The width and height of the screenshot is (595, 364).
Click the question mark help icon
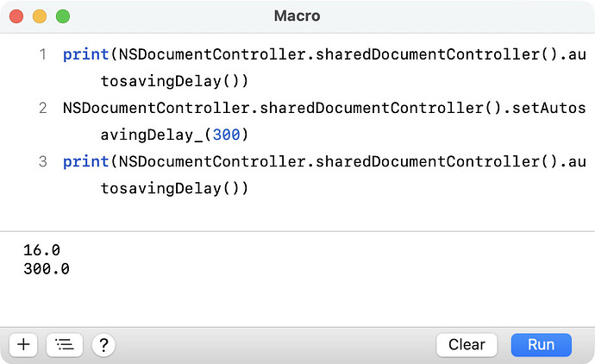[103, 345]
